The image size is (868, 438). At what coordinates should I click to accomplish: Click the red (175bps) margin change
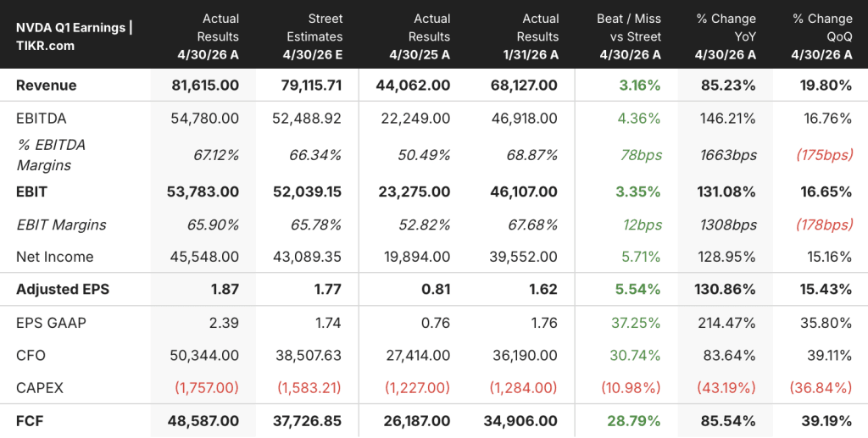[x=825, y=155]
